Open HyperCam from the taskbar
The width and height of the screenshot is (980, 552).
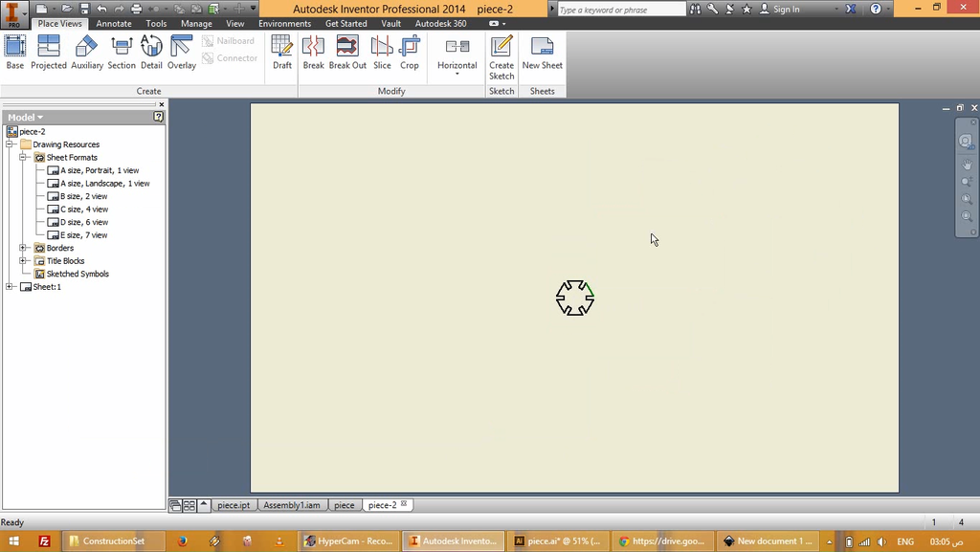coord(348,541)
